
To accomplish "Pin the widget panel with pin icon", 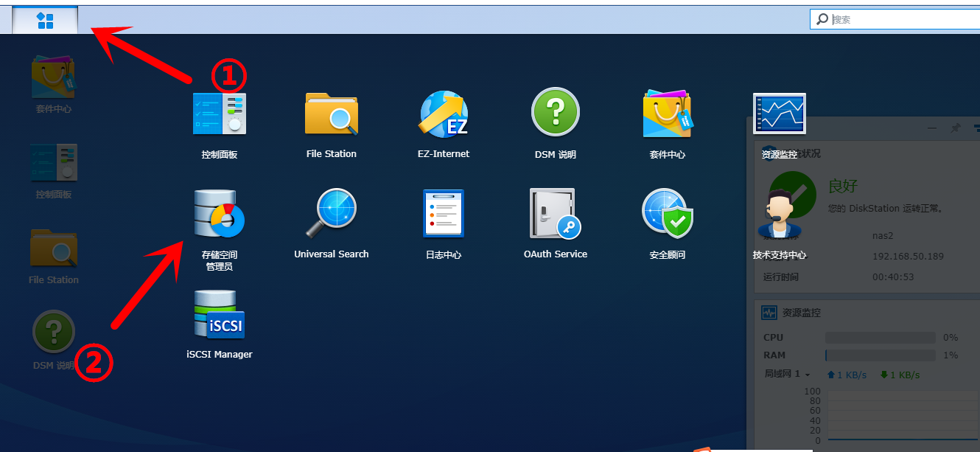I will pyautogui.click(x=955, y=128).
